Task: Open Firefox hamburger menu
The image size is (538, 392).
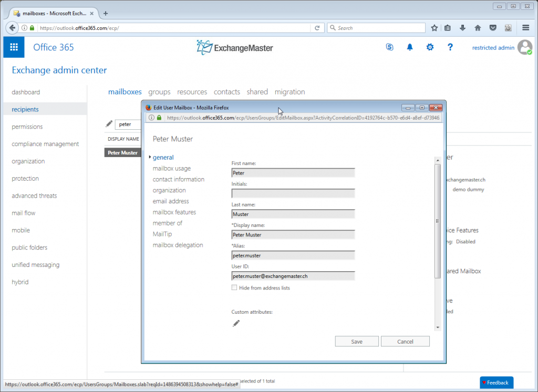Action: pyautogui.click(x=525, y=28)
